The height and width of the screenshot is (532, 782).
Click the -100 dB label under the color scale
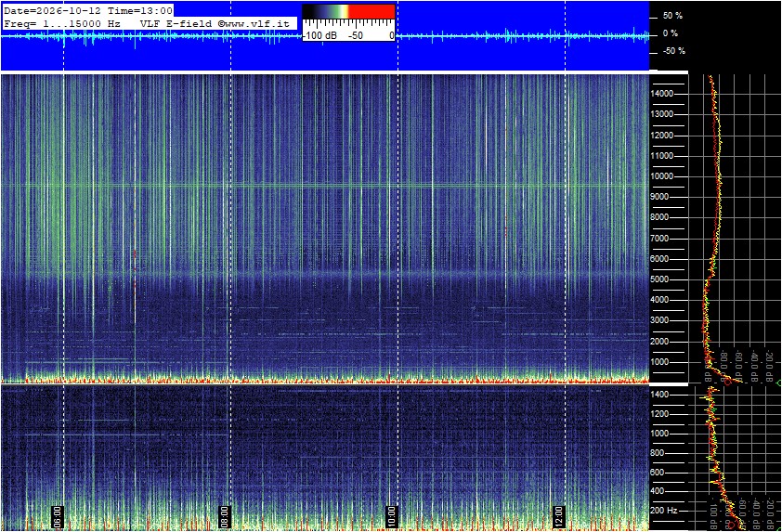coord(320,35)
